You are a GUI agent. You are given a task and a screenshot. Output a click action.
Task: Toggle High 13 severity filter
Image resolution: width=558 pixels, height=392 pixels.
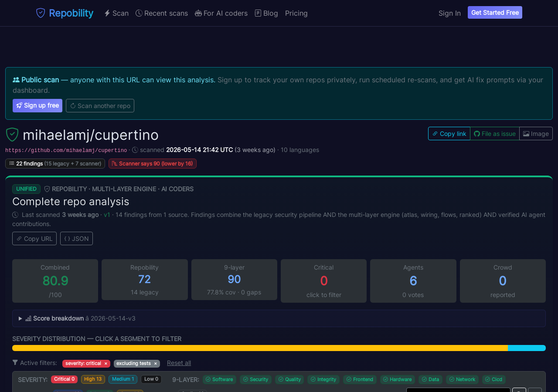(x=93, y=379)
